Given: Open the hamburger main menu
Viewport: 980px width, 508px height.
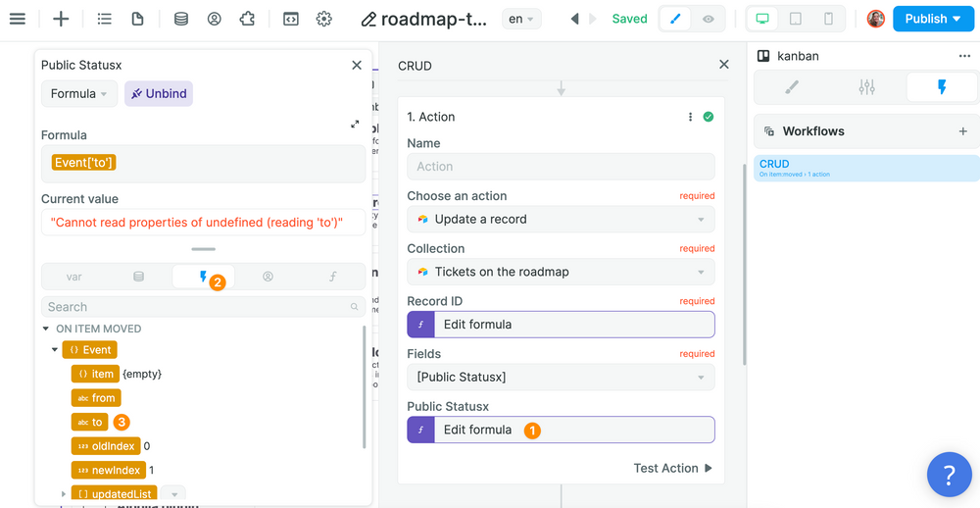Looking at the screenshot, I should [x=18, y=19].
